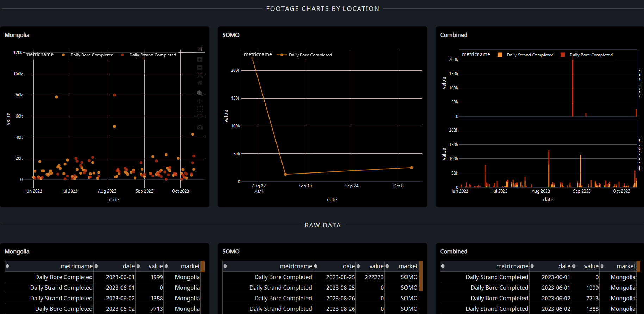Click first SOMO market cell in SOMO table
This screenshot has width=644, height=314.
click(x=401, y=277)
